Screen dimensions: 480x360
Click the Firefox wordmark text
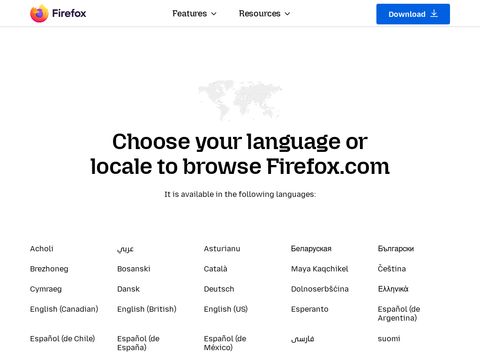(69, 13)
